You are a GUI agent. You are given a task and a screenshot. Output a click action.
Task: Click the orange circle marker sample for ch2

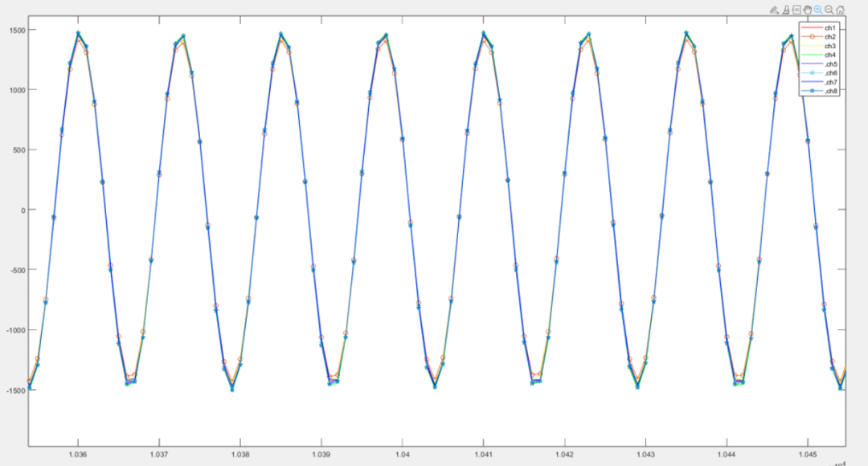coord(811,37)
